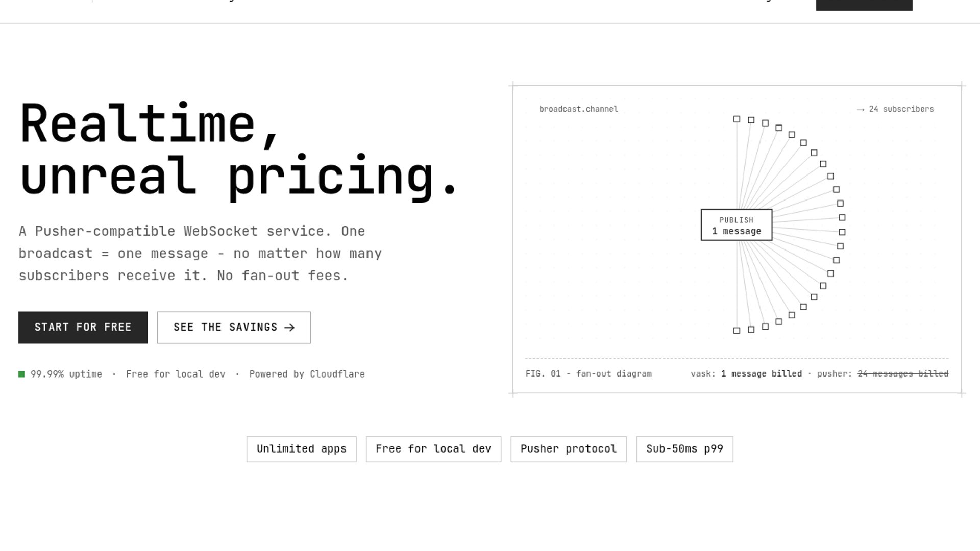Click the green uptime status square
980x551 pixels.
click(21, 374)
